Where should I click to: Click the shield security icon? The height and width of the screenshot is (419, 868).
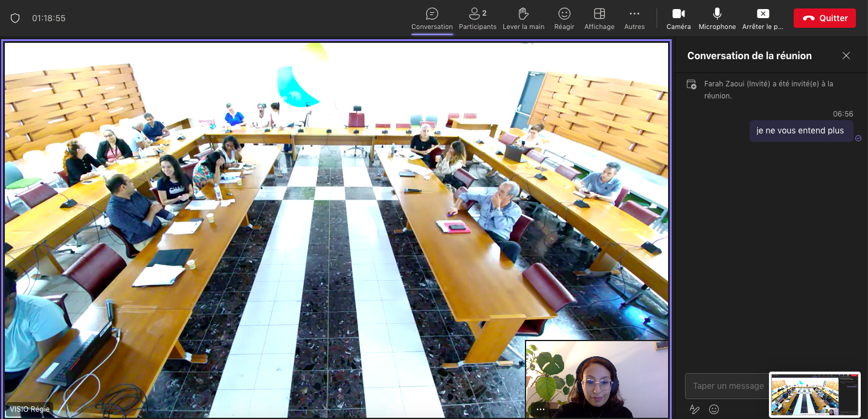pos(15,18)
